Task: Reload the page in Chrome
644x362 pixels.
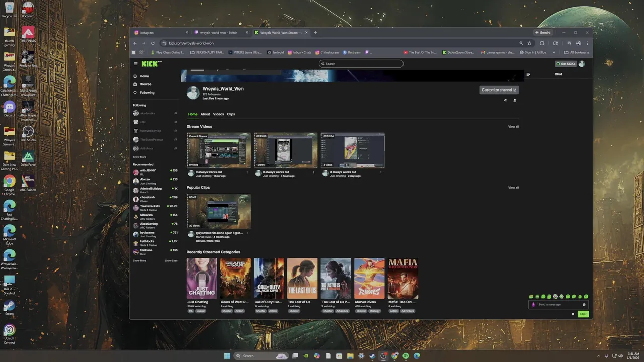Action: coord(153,43)
